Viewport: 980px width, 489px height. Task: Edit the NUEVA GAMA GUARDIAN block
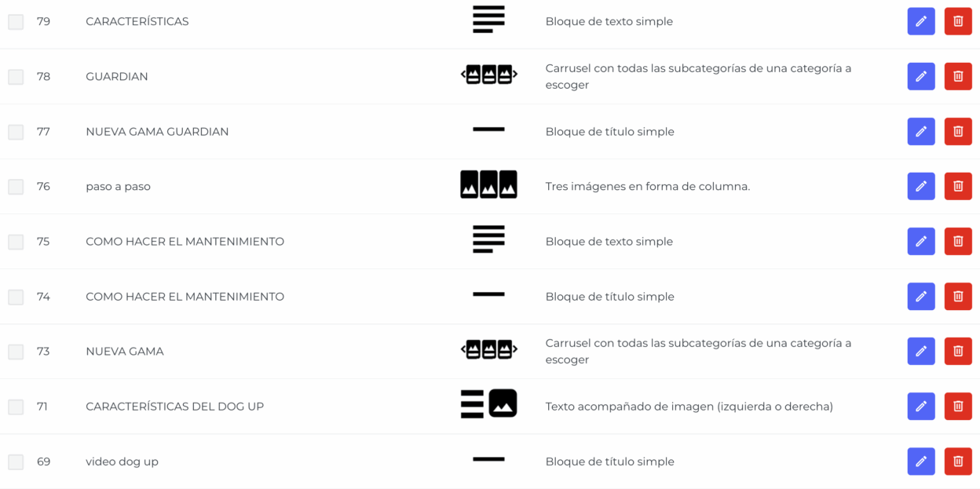(x=921, y=131)
